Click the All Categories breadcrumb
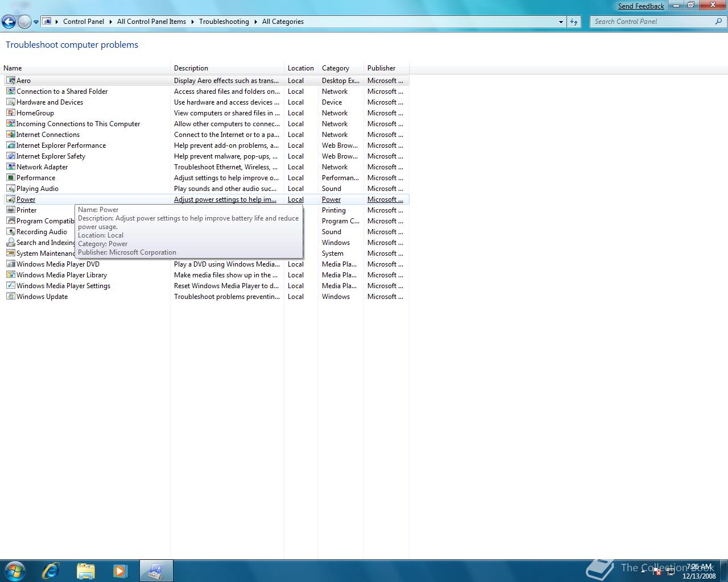The height and width of the screenshot is (582, 728). (283, 22)
